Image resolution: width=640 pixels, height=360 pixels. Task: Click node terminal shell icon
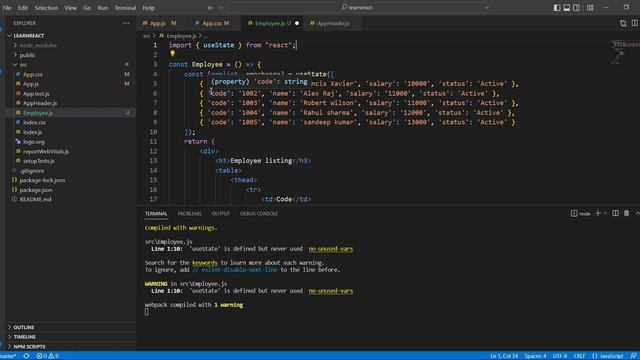coord(574,213)
